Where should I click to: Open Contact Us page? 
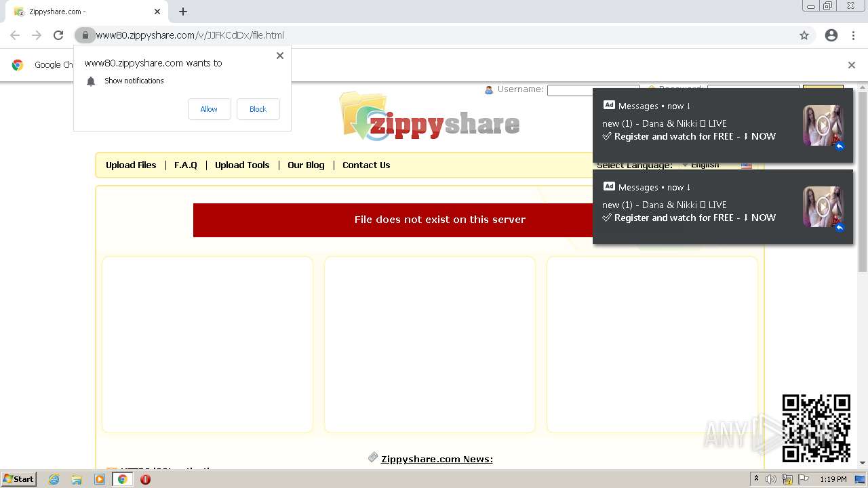pos(366,165)
